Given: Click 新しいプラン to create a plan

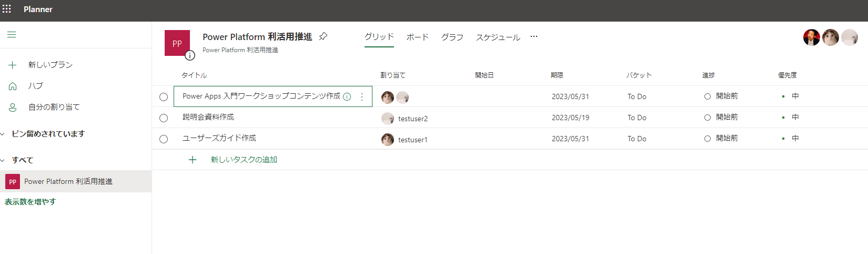Looking at the screenshot, I should pyautogui.click(x=51, y=65).
